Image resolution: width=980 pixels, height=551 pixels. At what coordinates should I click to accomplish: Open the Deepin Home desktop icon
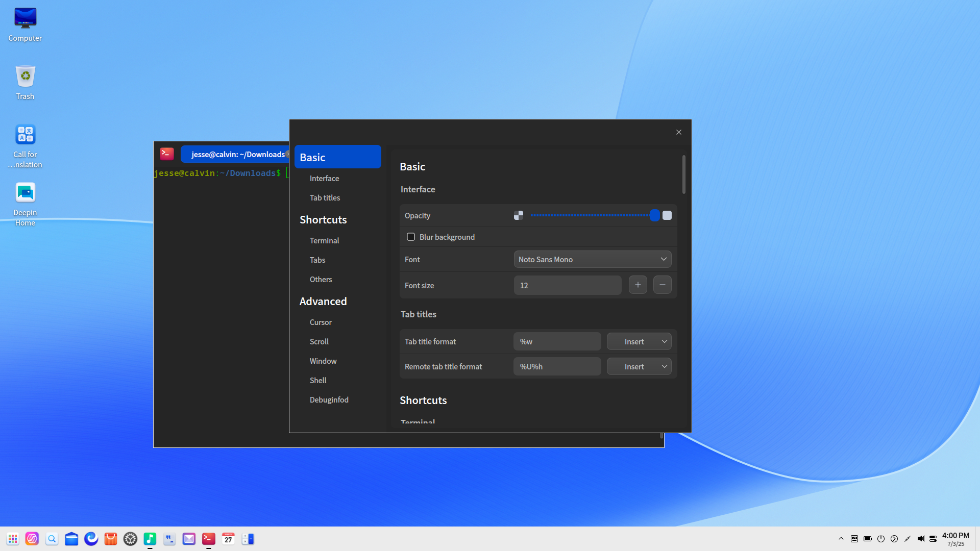(25, 204)
